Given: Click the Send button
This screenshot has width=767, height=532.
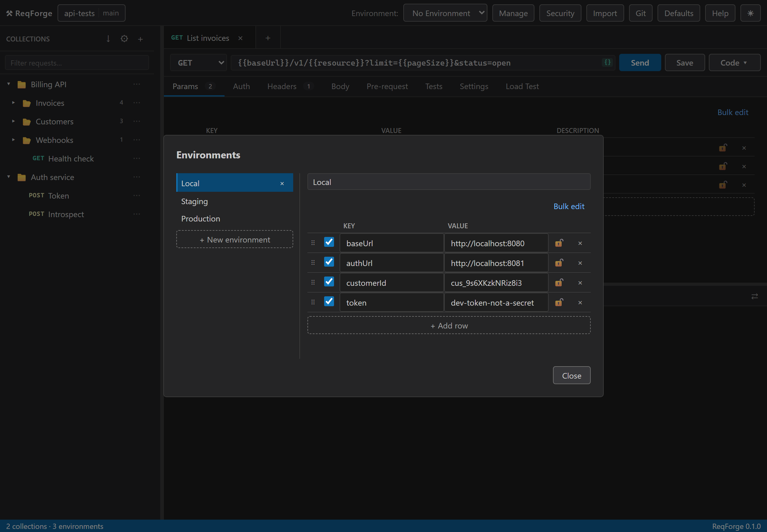Looking at the screenshot, I should (x=640, y=63).
